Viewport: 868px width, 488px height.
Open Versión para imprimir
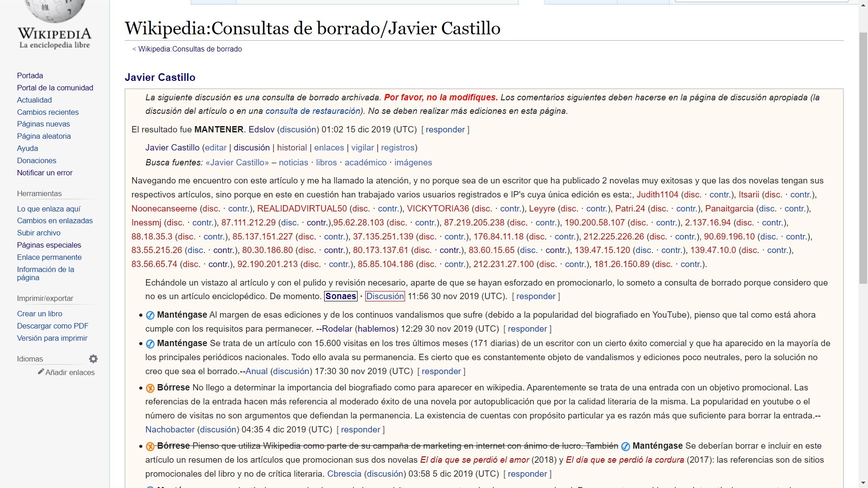pos(52,338)
